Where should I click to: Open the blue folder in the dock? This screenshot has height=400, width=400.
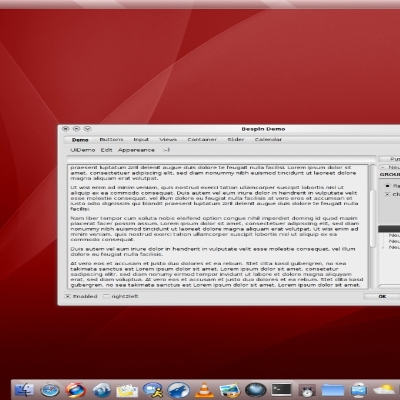pyautogui.click(x=333, y=390)
